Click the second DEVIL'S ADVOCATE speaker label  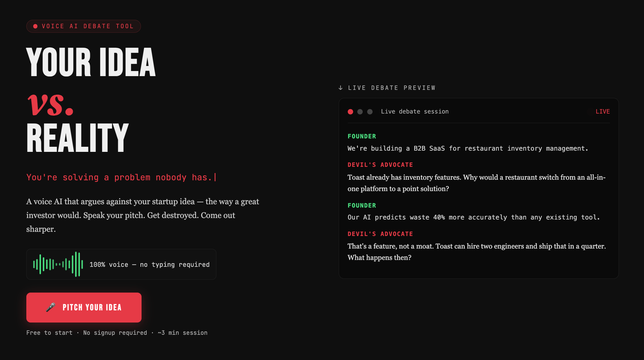click(x=380, y=234)
